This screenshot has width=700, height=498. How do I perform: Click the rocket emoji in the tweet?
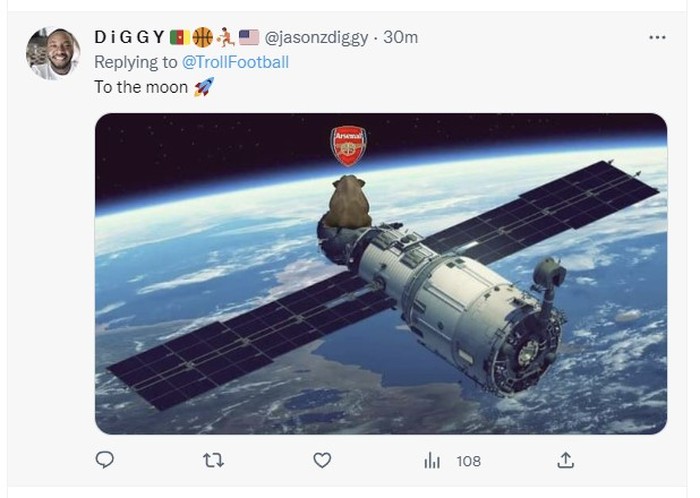click(x=202, y=87)
